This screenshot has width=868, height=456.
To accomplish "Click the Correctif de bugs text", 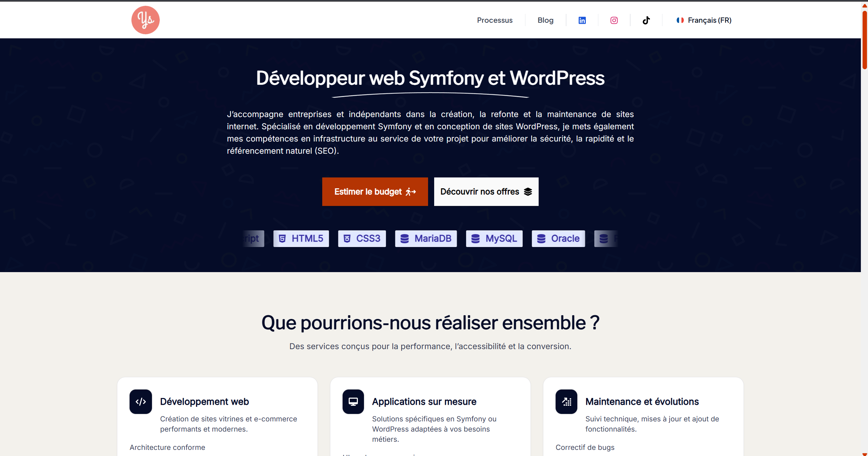I will [585, 448].
